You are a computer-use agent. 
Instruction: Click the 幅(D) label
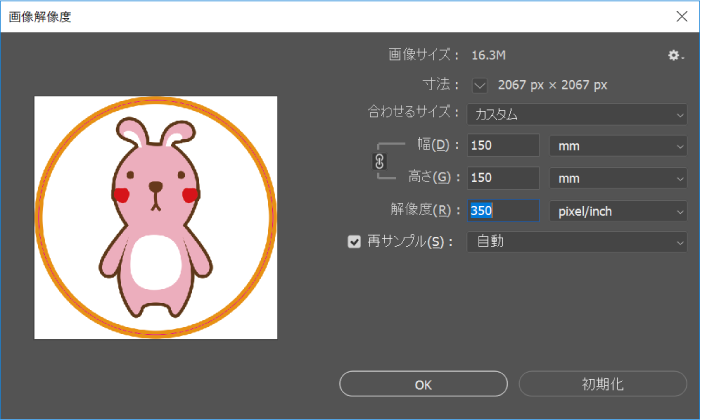[x=438, y=145]
